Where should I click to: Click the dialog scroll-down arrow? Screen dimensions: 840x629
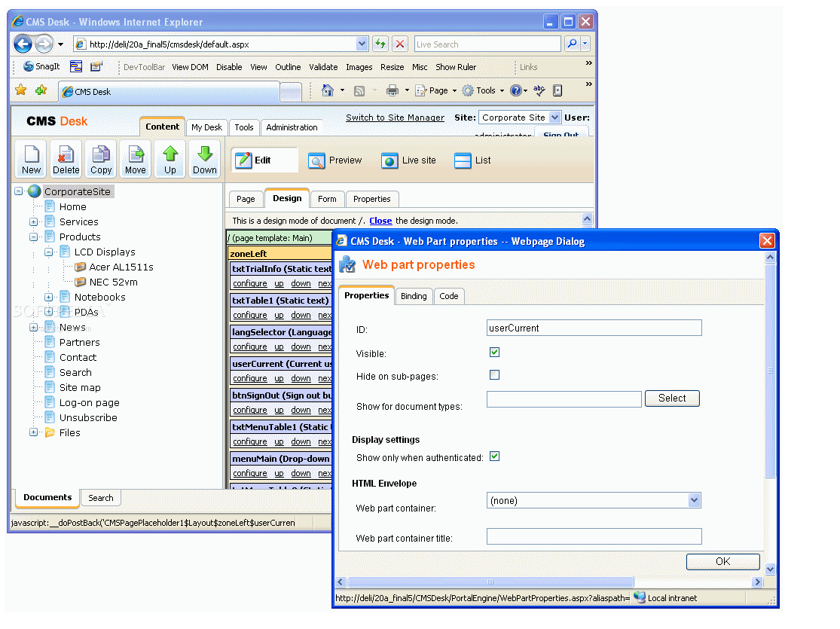[770, 569]
